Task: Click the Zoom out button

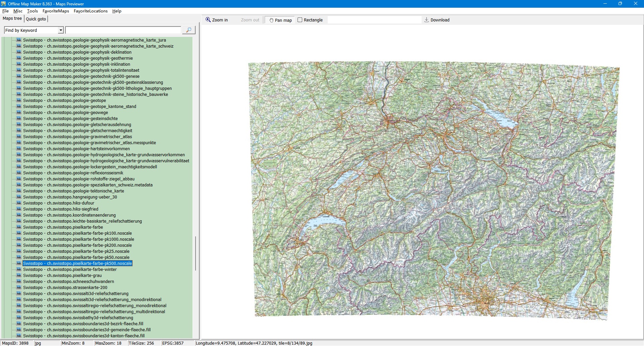Action: [250, 20]
